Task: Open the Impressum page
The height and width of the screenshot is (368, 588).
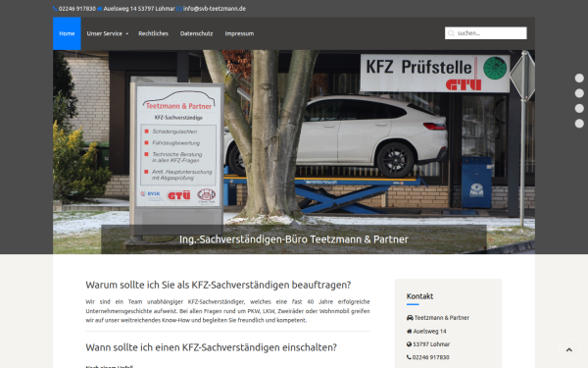Action: pyautogui.click(x=239, y=33)
